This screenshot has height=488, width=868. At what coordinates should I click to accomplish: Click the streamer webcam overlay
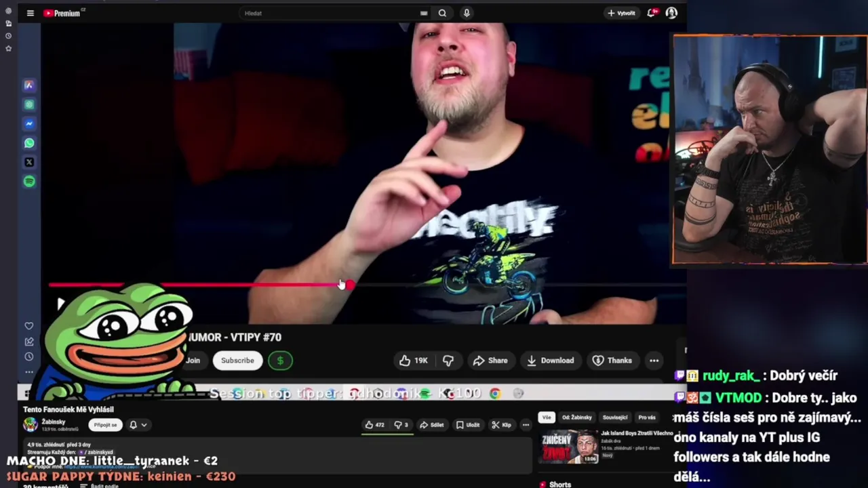tap(770, 149)
